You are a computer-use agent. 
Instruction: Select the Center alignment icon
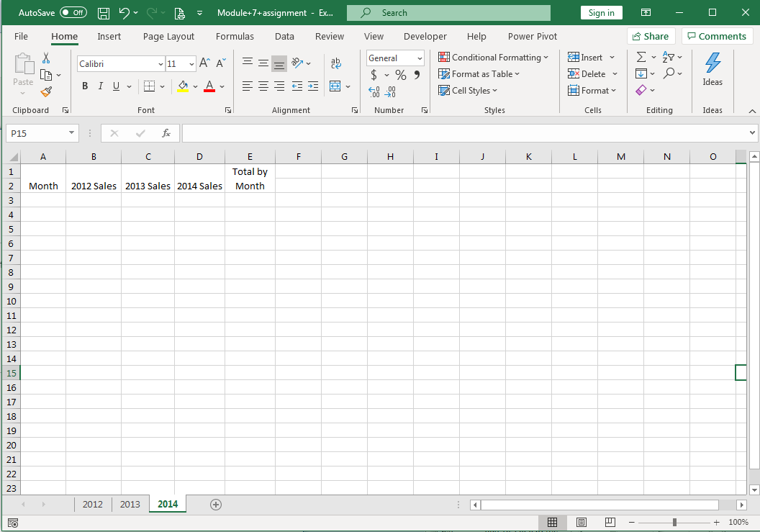[x=263, y=86]
